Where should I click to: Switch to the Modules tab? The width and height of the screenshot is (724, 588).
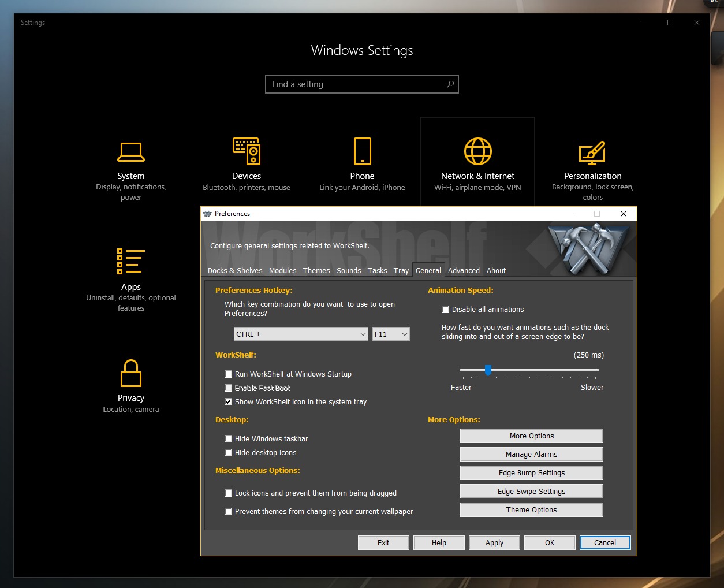point(283,270)
